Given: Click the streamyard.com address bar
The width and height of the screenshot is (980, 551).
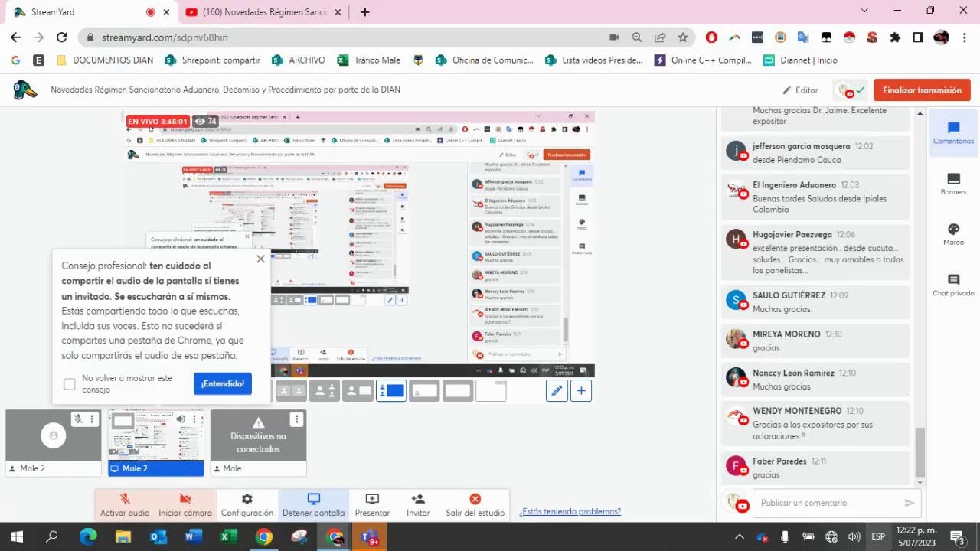Looking at the screenshot, I should pyautogui.click(x=345, y=37).
